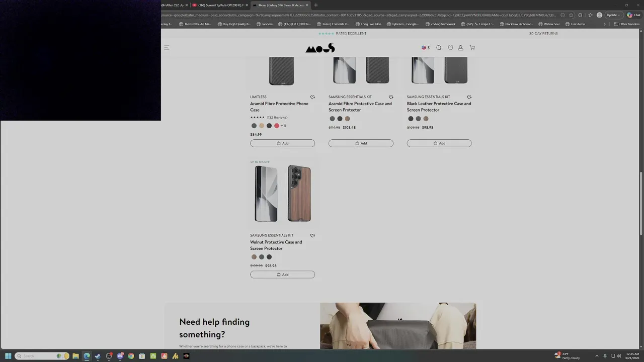Open the coding framework bookmark

[440, 24]
